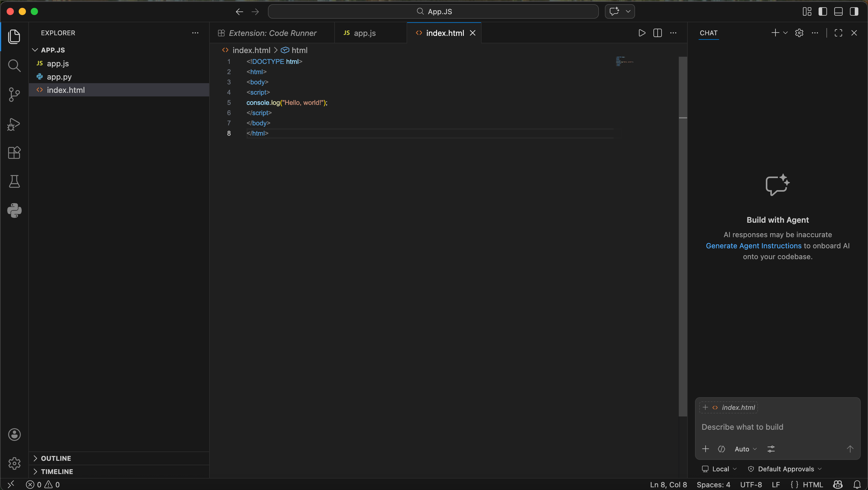This screenshot has width=868, height=490.
Task: Toggle the primary side bar visibility
Action: (822, 12)
